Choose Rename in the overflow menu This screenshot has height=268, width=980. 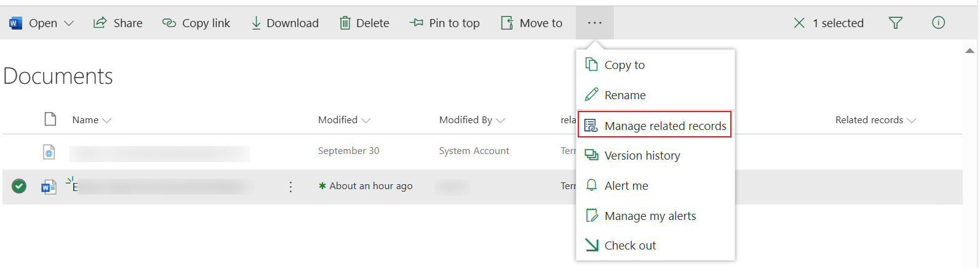[655, 95]
